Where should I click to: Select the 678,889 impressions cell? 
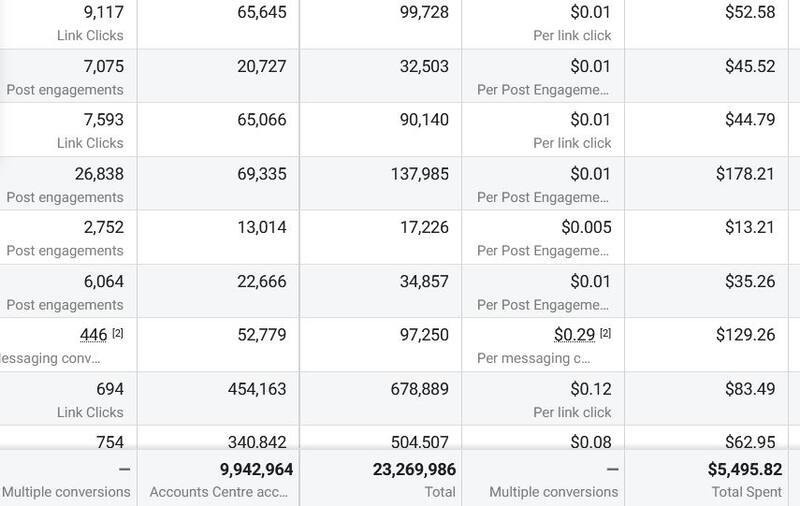tap(381, 398)
